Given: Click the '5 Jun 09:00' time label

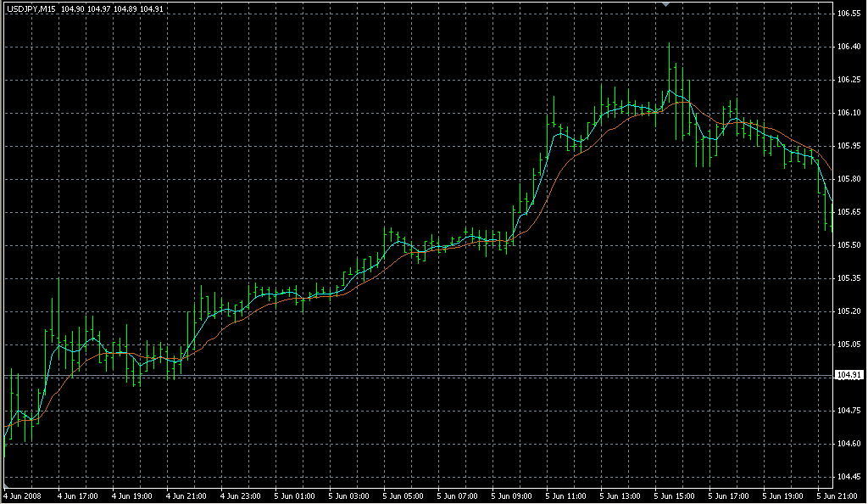Looking at the screenshot, I should pos(512,496).
